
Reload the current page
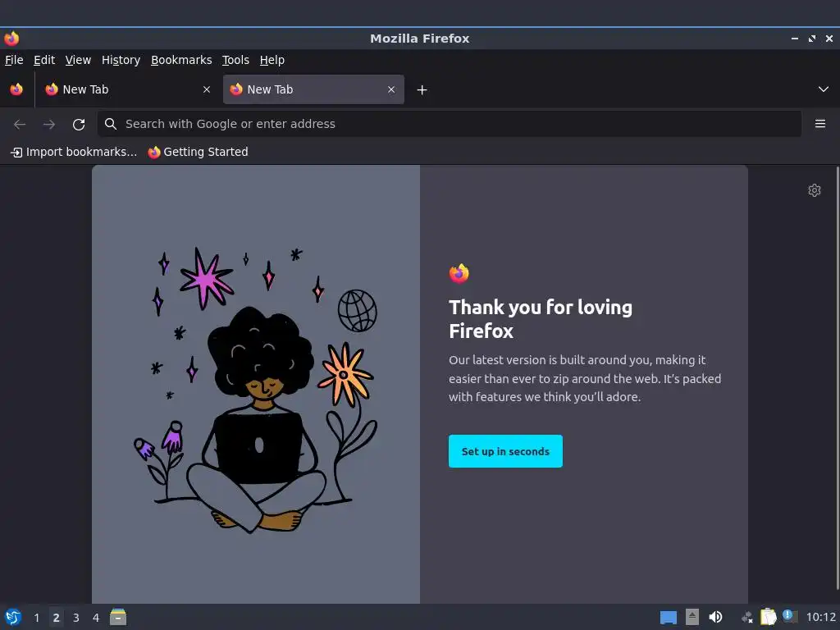click(x=79, y=125)
